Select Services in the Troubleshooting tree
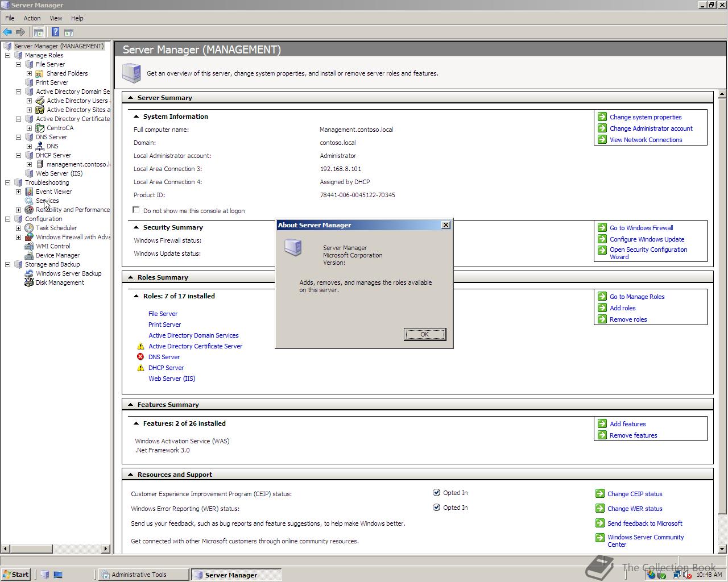 pos(47,201)
